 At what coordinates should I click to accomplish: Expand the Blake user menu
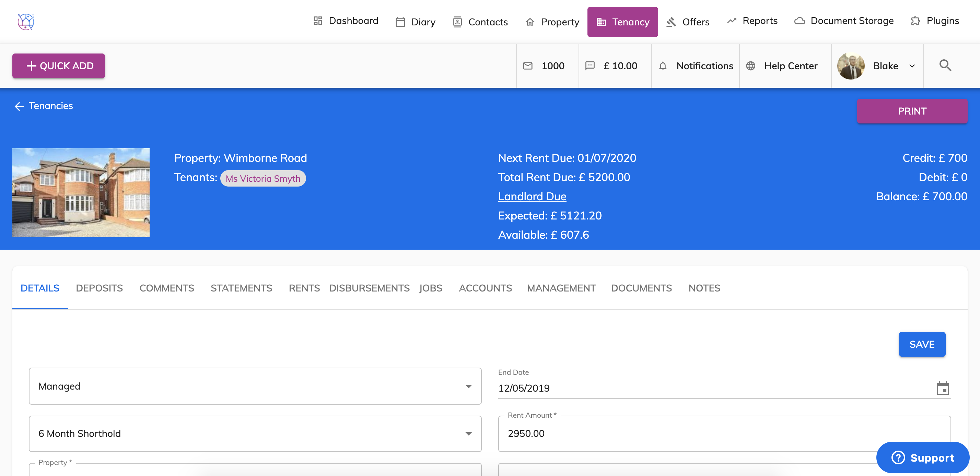(912, 66)
